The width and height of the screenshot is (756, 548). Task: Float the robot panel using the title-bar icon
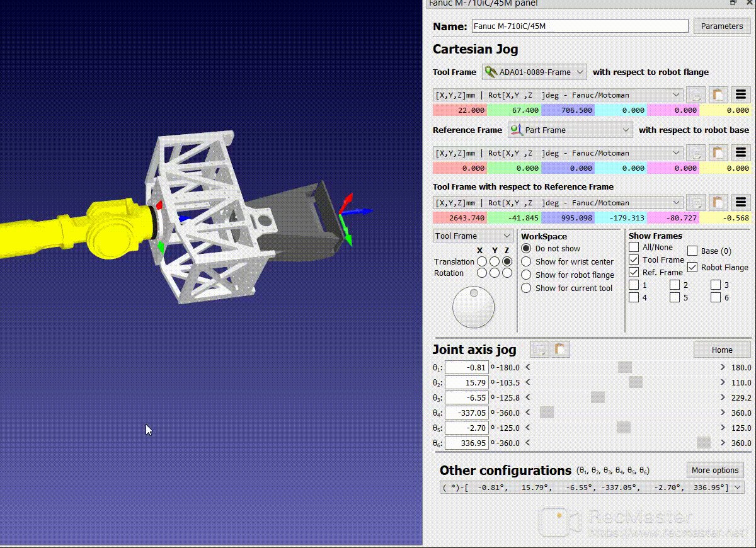click(733, 3)
